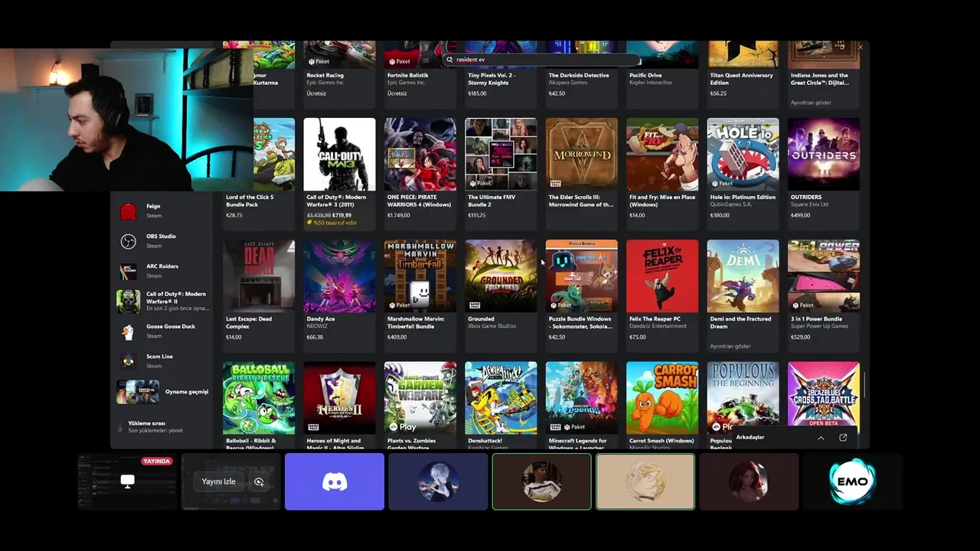Click The Darkside Detective title
Screen dimensions: 980x551
[579, 75]
